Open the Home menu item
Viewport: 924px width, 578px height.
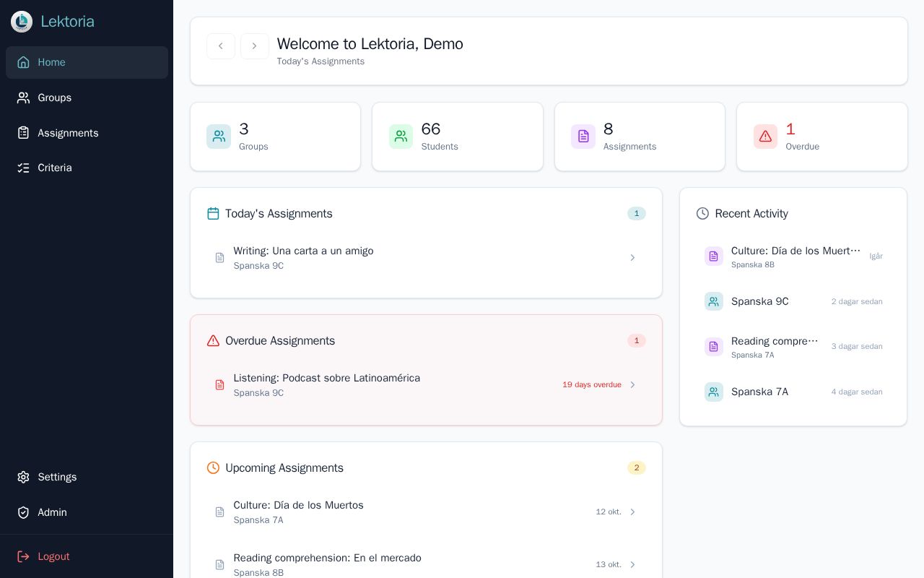(x=87, y=62)
